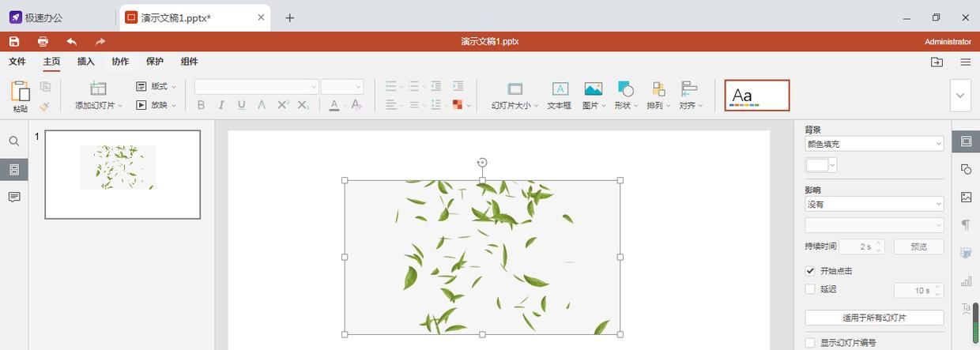The height and width of the screenshot is (350, 980).
Task: Switch to the 保护 tab
Action: (x=155, y=62)
